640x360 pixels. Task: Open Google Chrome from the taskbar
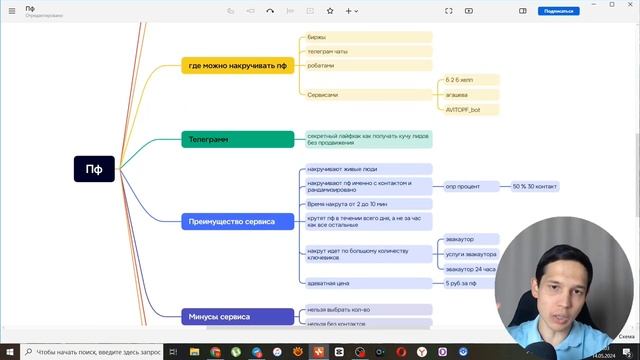coord(216,352)
